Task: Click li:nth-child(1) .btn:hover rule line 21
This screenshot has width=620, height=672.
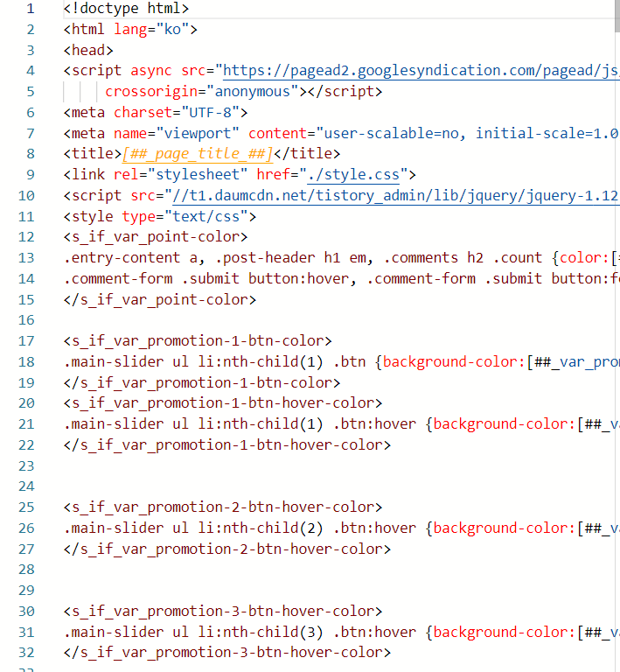Action: point(307,424)
